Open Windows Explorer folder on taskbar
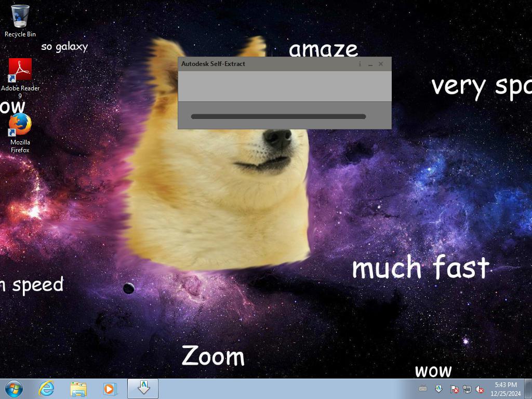The image size is (532, 399). click(x=78, y=389)
